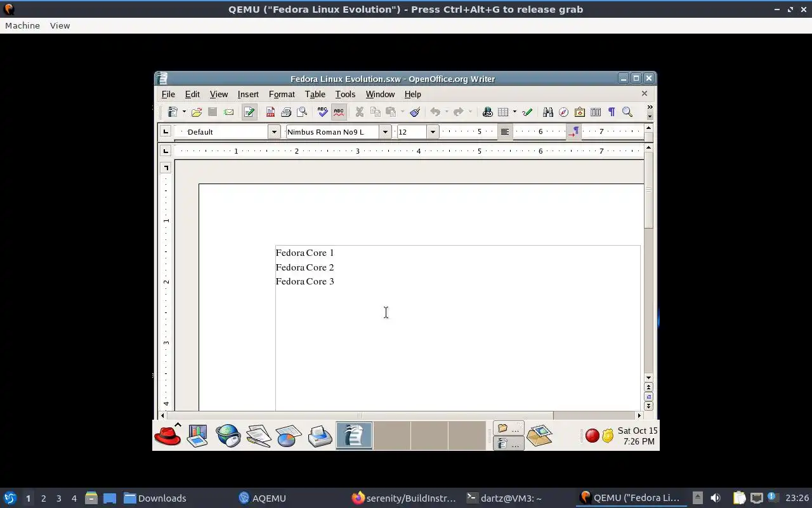This screenshot has height=508, width=812.
Task: Open the Red Hat main menu
Action: (x=167, y=436)
